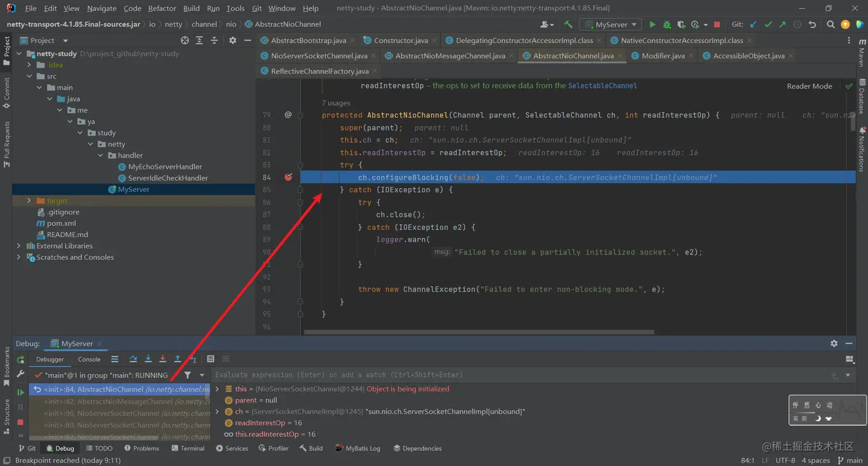This screenshot has height=466, width=868.
Task: Expand all in Project panel toolbar
Action: [x=199, y=40]
